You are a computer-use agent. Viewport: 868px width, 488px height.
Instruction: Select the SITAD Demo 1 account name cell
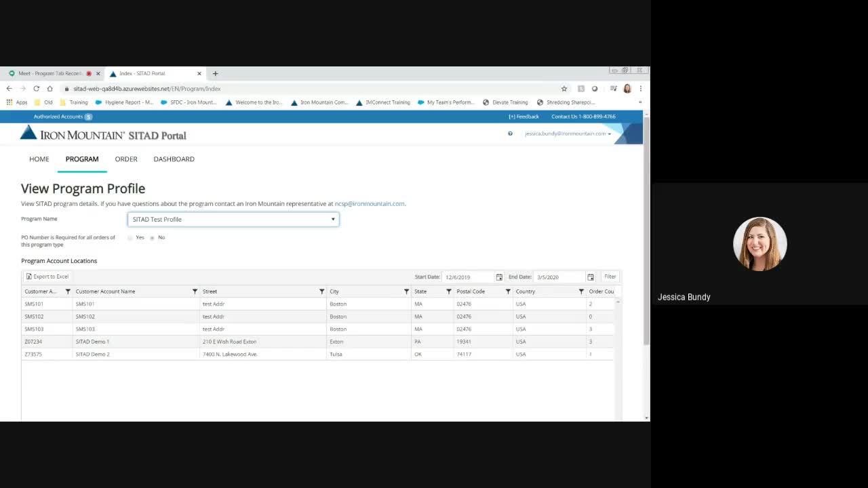pos(136,342)
